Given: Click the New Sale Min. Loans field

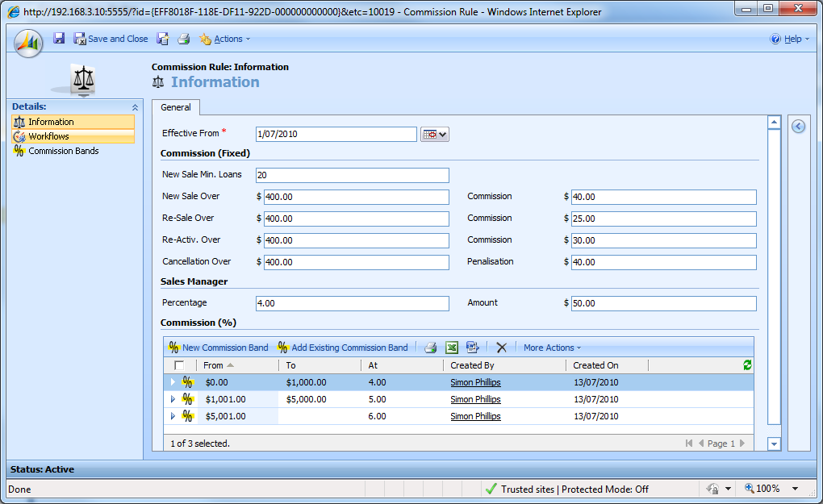Looking at the screenshot, I should pos(352,175).
